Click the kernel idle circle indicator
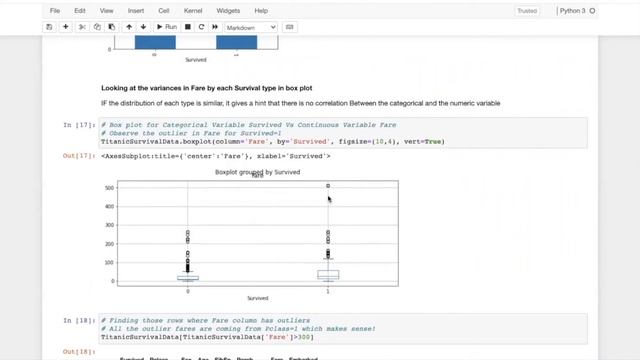 point(592,11)
